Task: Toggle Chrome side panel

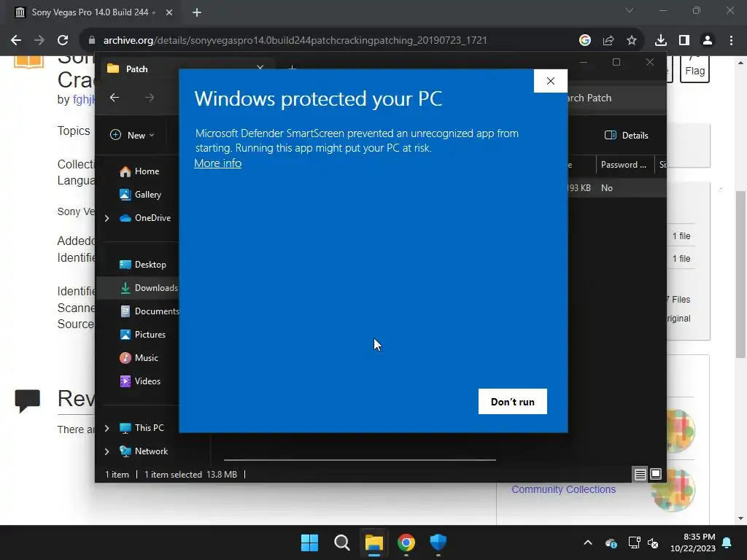Action: pos(684,41)
